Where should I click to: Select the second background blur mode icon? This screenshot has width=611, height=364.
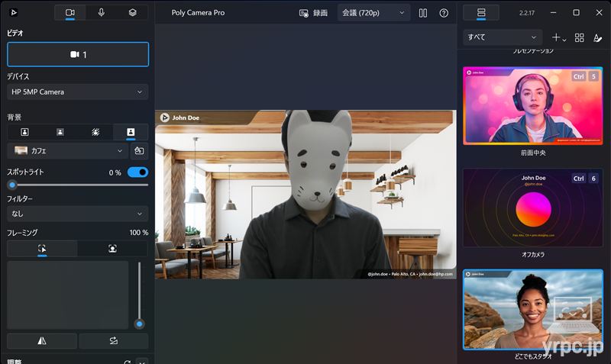[60, 132]
